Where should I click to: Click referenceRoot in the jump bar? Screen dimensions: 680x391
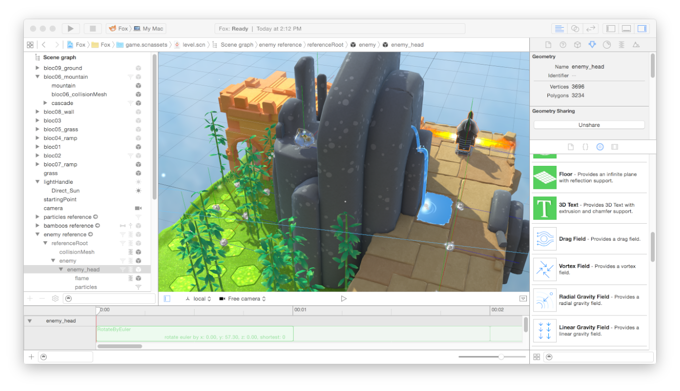click(325, 45)
